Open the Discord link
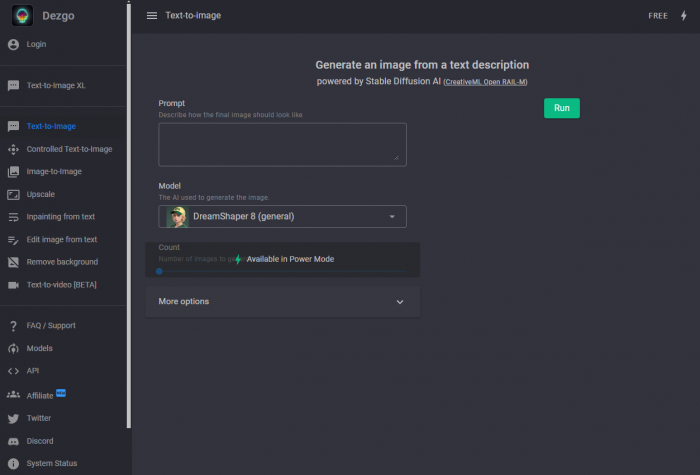The image size is (700, 475). tap(40, 441)
